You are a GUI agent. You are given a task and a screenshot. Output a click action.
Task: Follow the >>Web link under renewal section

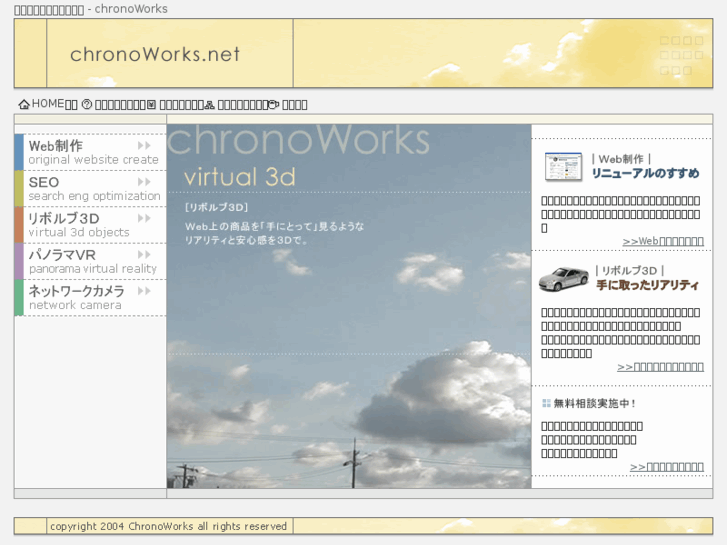663,241
